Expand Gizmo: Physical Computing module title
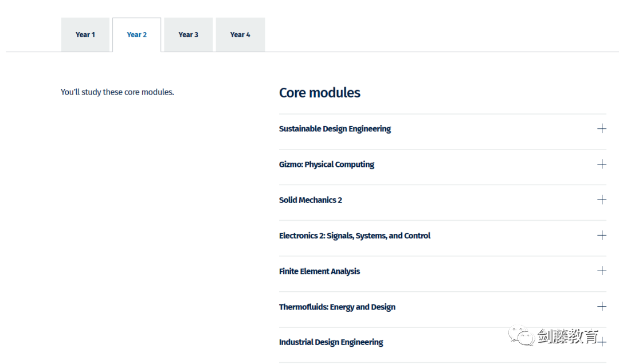This screenshot has width=619, height=364. (326, 165)
